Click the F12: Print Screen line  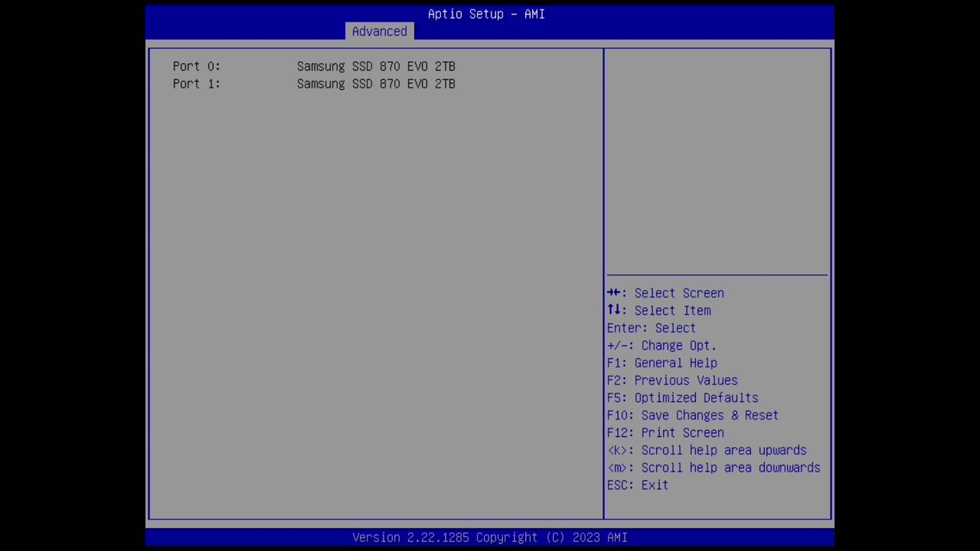[x=665, y=433]
